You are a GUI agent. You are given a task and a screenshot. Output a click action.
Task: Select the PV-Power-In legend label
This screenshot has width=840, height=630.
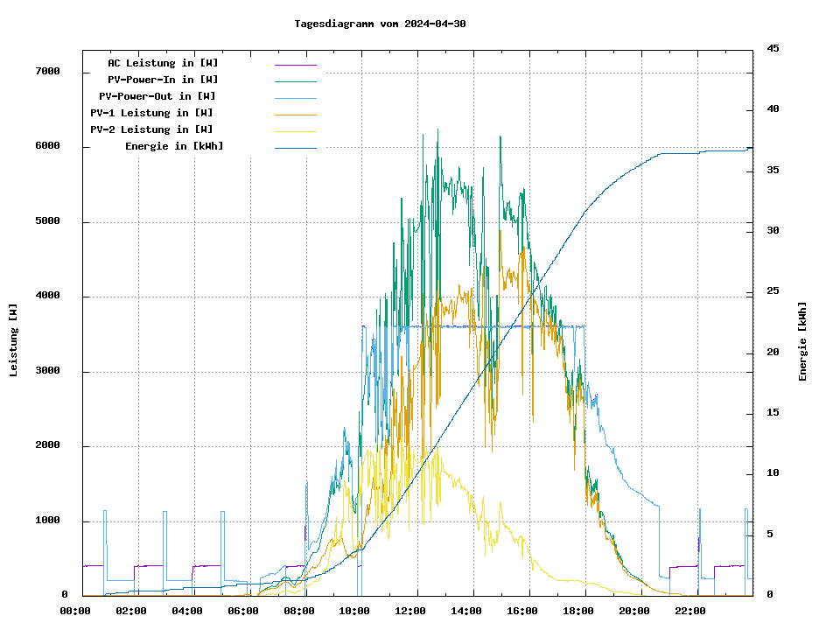click(169, 80)
